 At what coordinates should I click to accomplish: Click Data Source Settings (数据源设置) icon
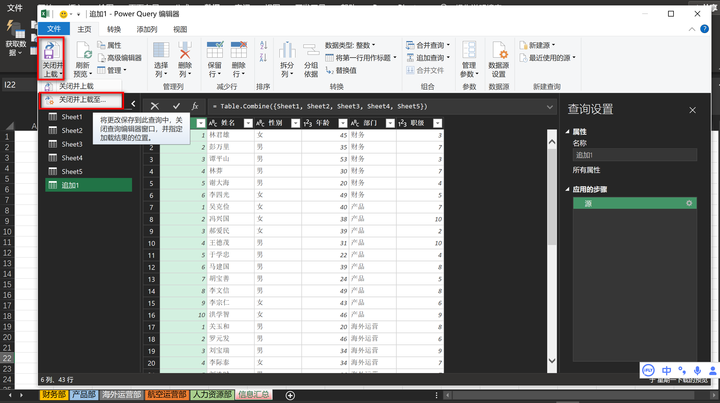point(499,51)
